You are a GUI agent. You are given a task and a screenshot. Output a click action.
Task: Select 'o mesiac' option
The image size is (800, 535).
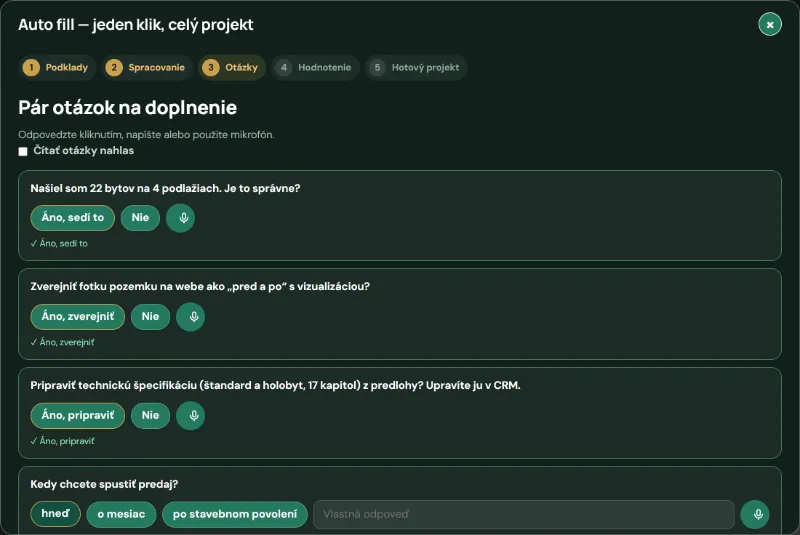(x=121, y=514)
